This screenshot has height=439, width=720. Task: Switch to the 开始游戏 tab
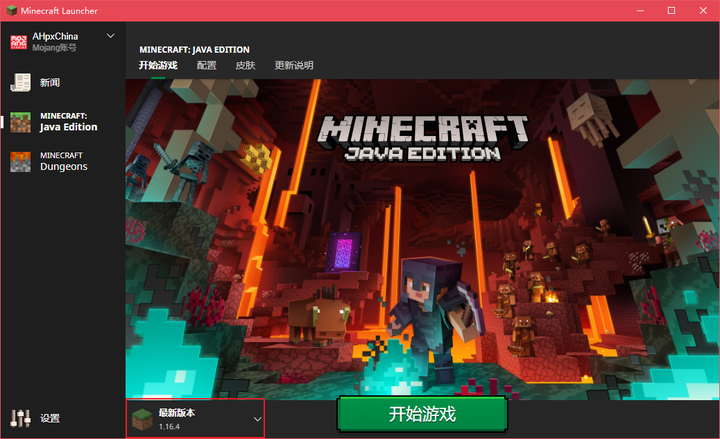(x=158, y=65)
